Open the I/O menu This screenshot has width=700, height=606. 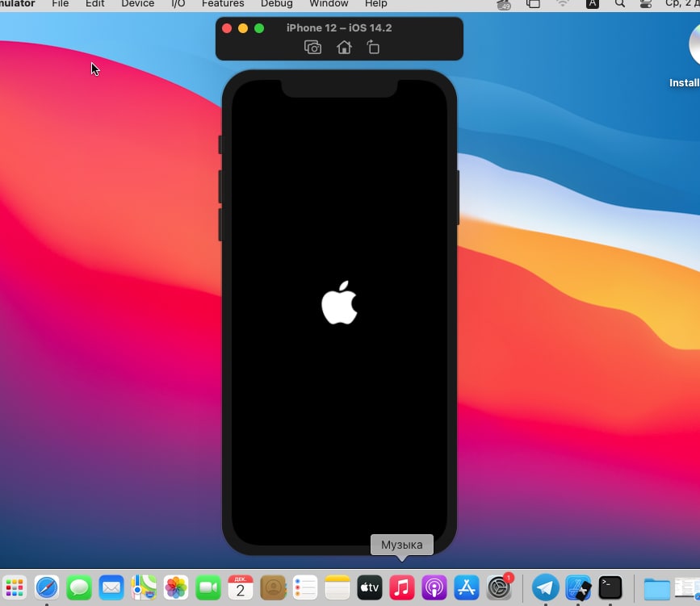(178, 3)
